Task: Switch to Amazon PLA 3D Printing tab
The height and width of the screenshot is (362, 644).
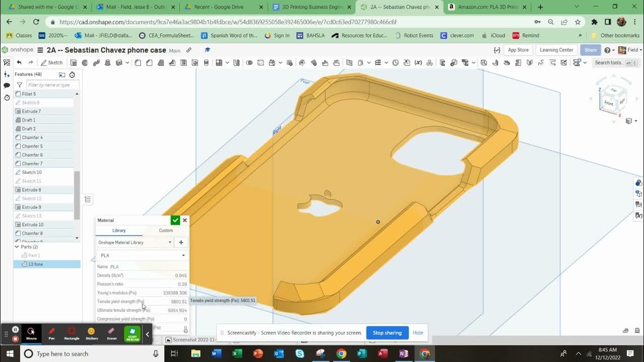Action: click(487, 7)
